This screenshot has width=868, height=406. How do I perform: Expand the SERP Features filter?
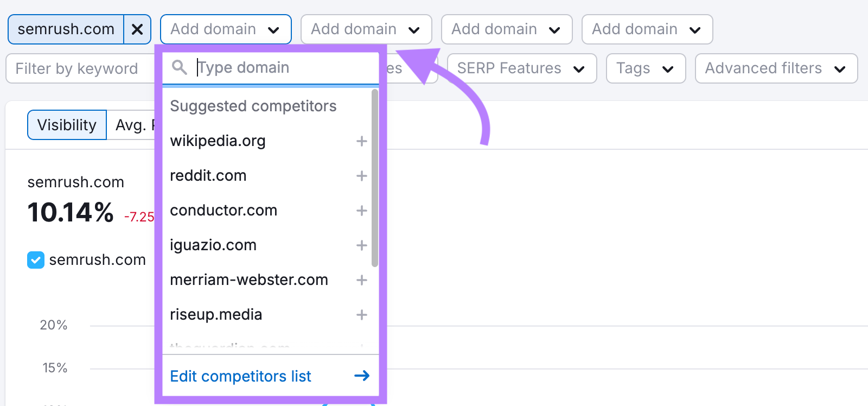point(521,68)
